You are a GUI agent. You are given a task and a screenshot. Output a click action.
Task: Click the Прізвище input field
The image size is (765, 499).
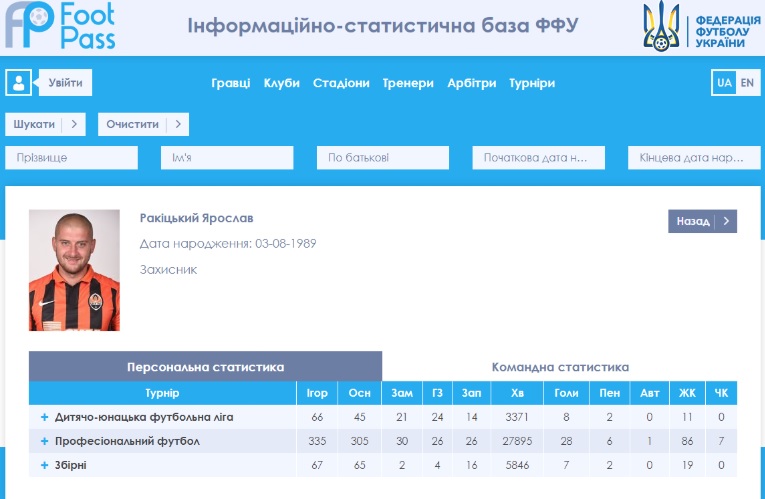click(x=71, y=158)
